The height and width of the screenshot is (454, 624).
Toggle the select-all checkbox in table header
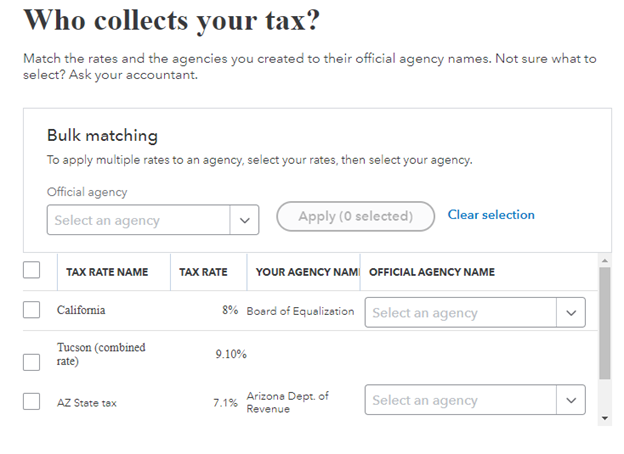[31, 270]
